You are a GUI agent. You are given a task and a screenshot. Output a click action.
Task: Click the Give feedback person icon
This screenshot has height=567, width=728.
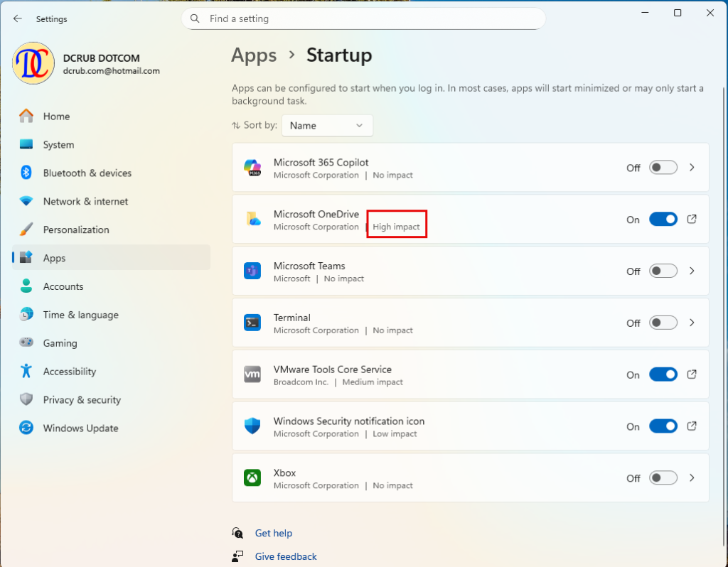237,556
